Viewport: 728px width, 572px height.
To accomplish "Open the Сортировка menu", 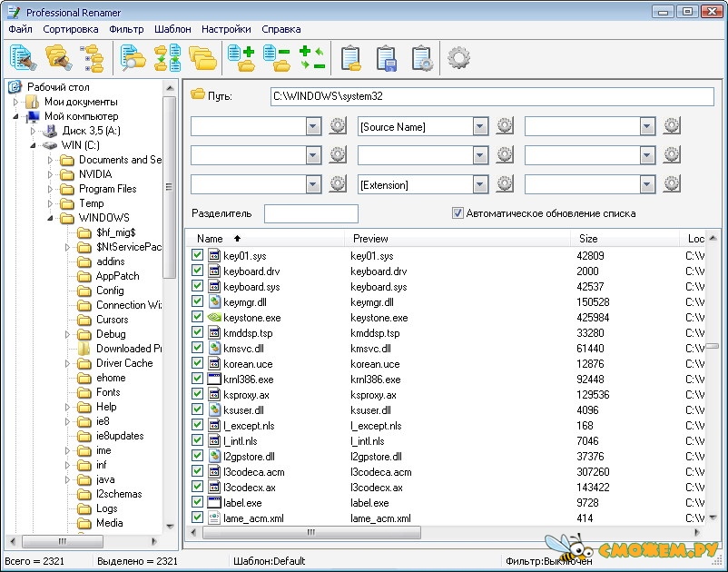I will pos(71,29).
